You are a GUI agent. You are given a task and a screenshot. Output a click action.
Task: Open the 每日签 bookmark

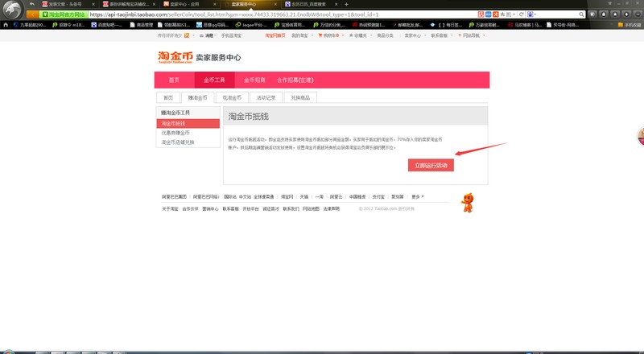coord(447,25)
